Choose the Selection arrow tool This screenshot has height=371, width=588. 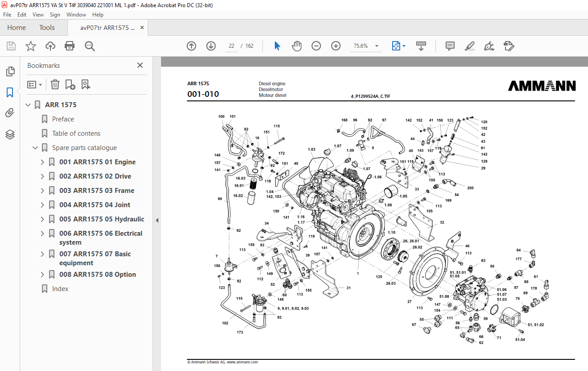tap(277, 46)
